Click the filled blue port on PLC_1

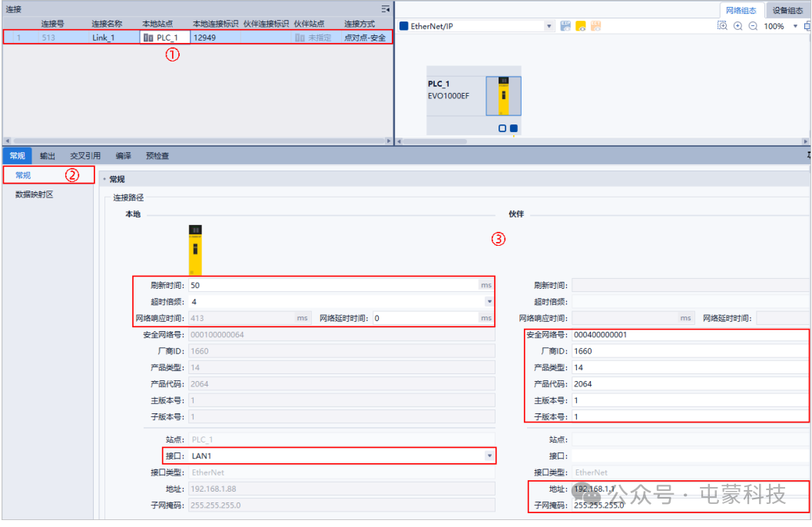514,128
